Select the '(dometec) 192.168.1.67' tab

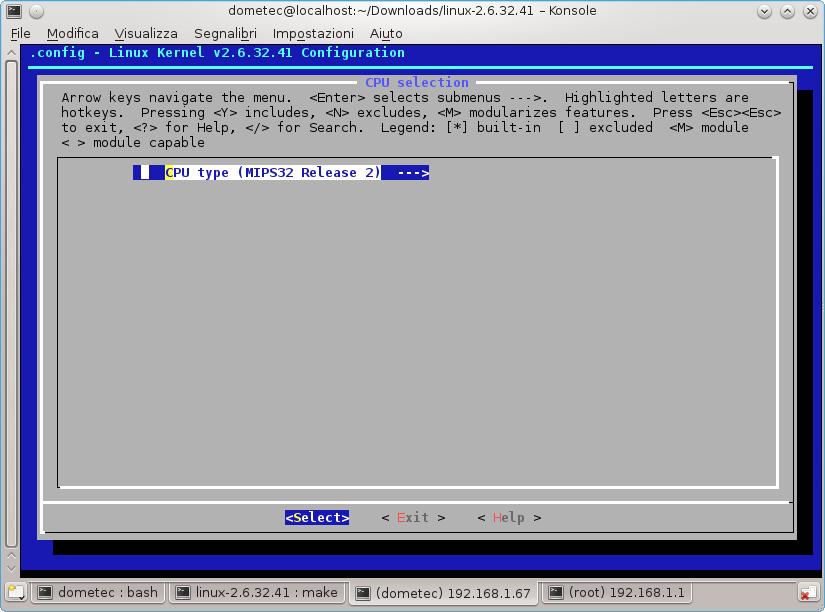tap(443, 592)
